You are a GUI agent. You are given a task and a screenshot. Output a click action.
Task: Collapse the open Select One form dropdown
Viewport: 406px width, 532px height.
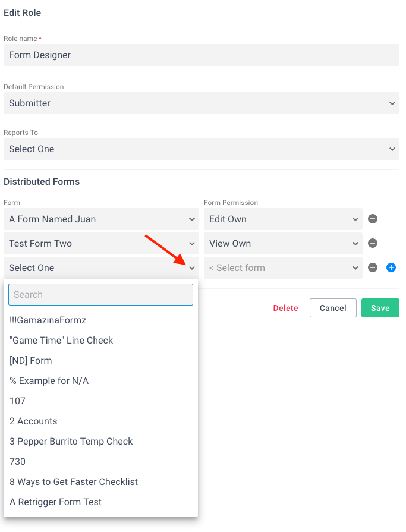[x=101, y=268]
